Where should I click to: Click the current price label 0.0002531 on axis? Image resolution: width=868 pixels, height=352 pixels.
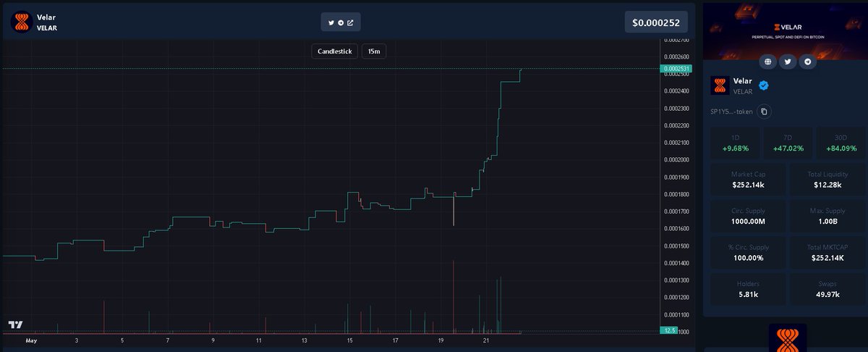pos(675,69)
